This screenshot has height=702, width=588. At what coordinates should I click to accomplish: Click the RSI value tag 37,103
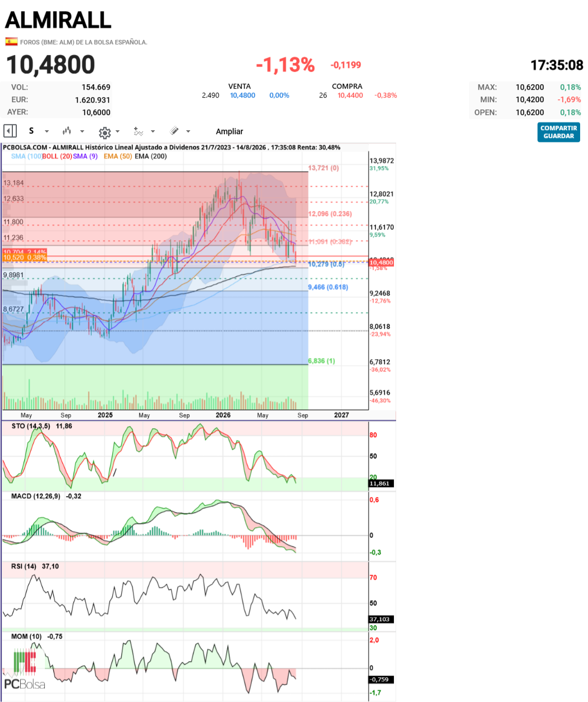381,620
